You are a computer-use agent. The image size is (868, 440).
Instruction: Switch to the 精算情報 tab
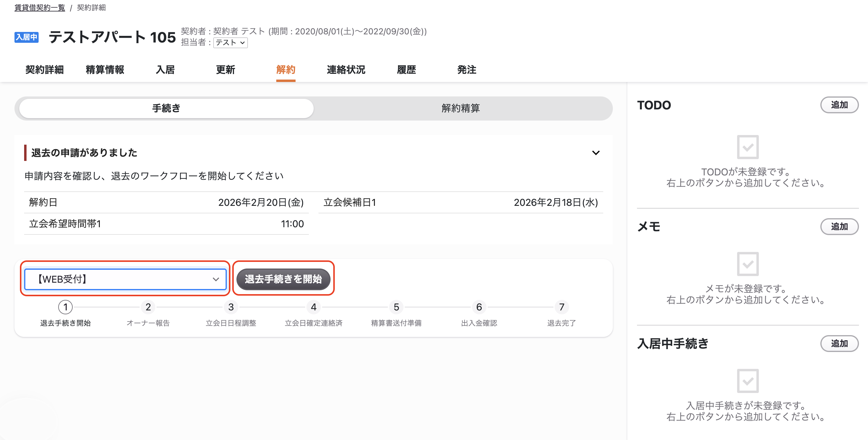click(x=105, y=70)
